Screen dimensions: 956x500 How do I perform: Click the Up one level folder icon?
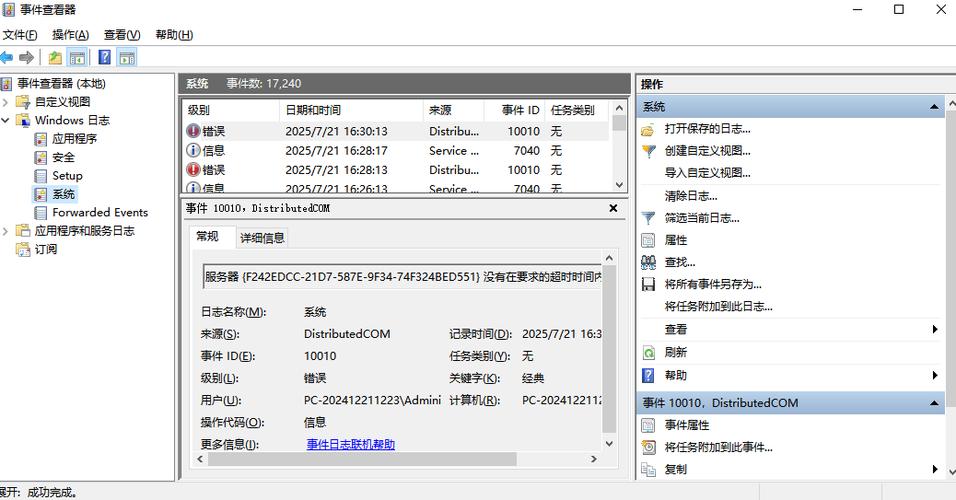coord(55,57)
